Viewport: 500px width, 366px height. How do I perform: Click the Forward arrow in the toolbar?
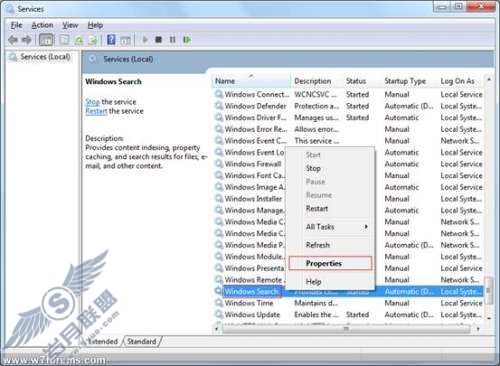[x=27, y=40]
